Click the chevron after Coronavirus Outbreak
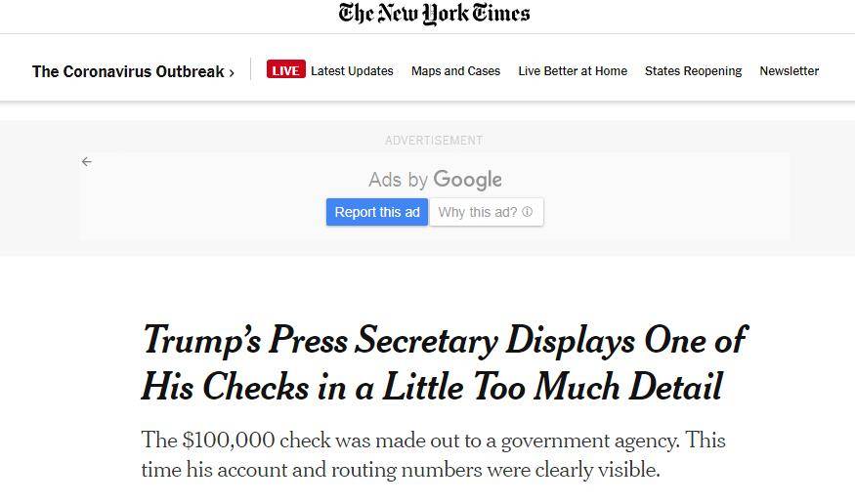The width and height of the screenshot is (855, 504). pos(232,72)
